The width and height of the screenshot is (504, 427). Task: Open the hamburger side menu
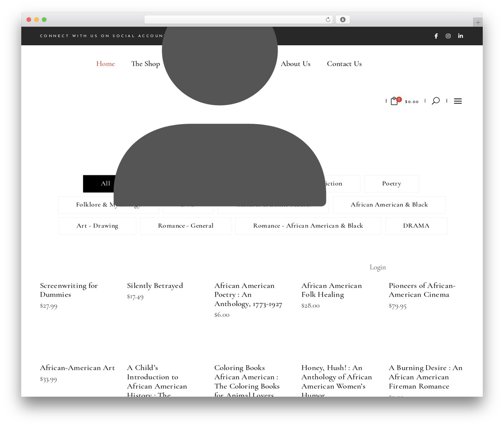[x=458, y=101]
